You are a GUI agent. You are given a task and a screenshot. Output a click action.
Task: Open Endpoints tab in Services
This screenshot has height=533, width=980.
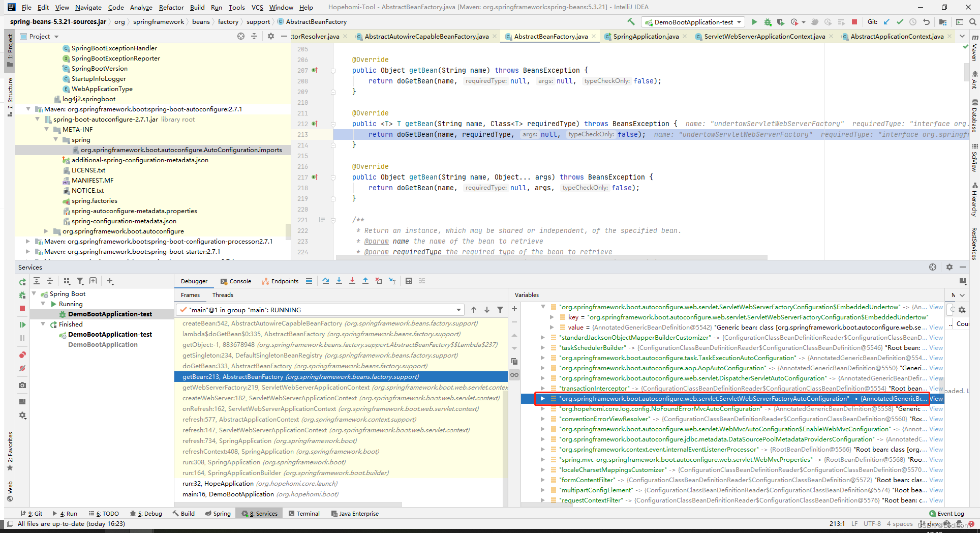tap(280, 281)
